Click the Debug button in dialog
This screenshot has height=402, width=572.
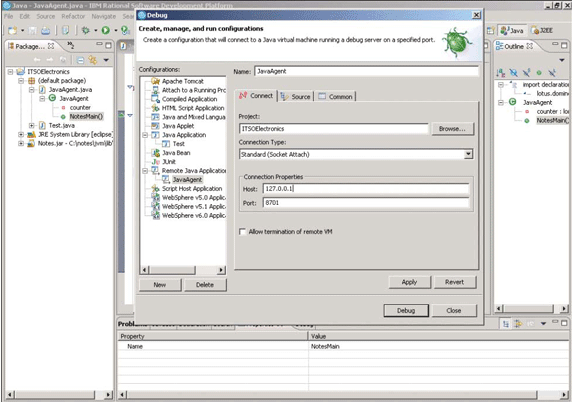click(406, 310)
